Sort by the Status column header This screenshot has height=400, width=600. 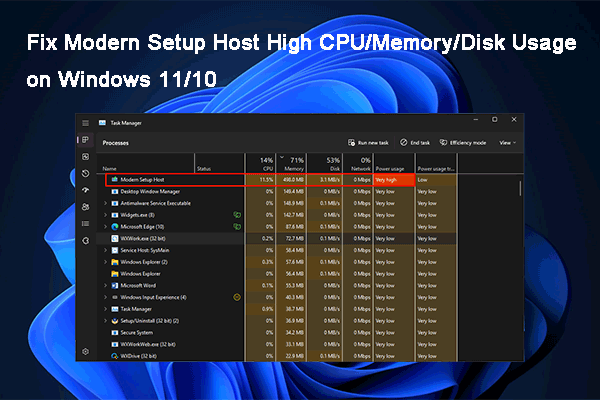[220, 163]
